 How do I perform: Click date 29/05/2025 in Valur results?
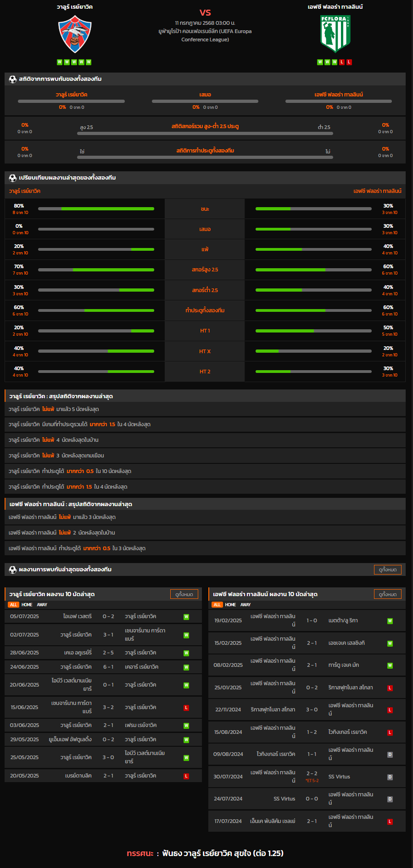tap(25, 739)
